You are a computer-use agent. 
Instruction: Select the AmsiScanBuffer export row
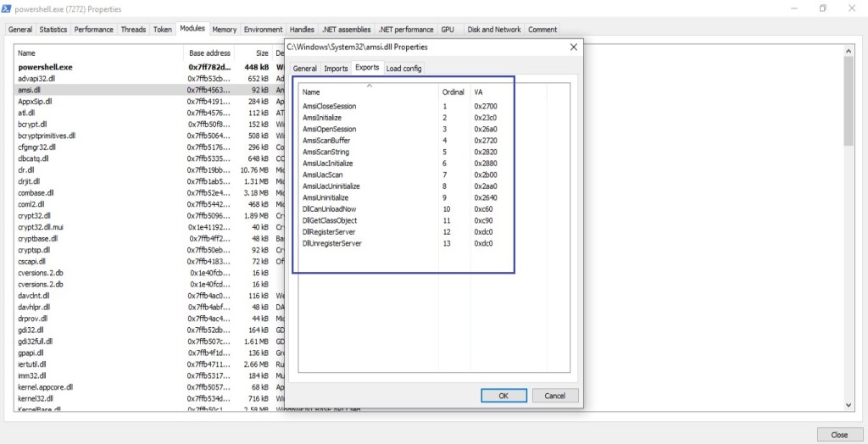[328, 141]
